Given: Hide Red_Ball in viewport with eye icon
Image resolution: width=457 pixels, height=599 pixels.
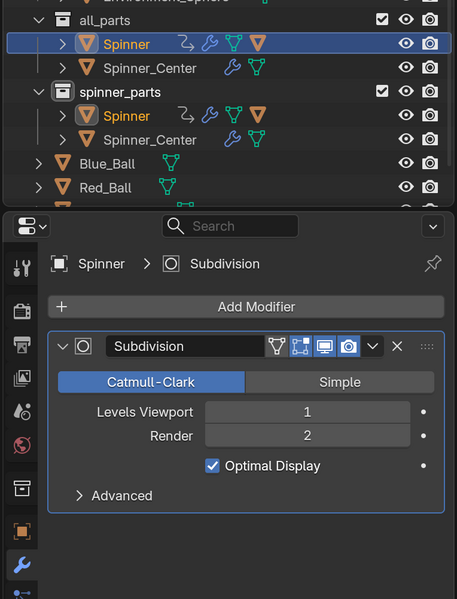Looking at the screenshot, I should coord(406,187).
